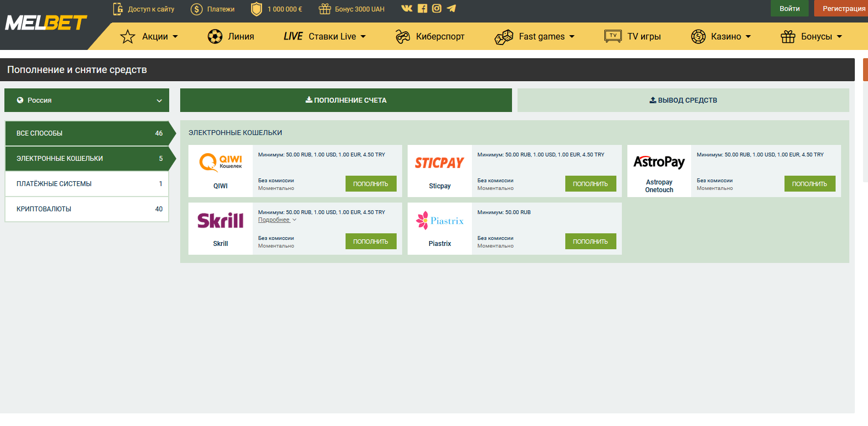This screenshot has height=426, width=868.
Task: Click ПОПОЛНИТЬ for Astropay Onetouch
Action: 810,184
